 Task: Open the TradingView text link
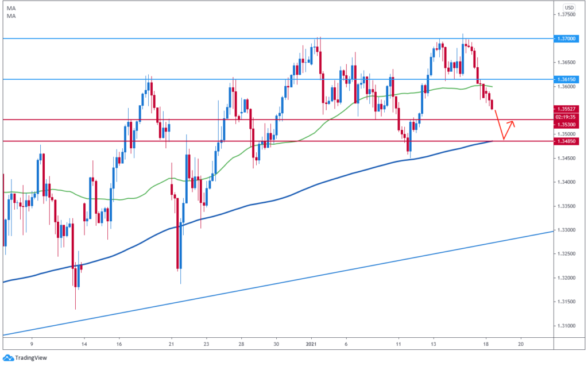click(31, 356)
